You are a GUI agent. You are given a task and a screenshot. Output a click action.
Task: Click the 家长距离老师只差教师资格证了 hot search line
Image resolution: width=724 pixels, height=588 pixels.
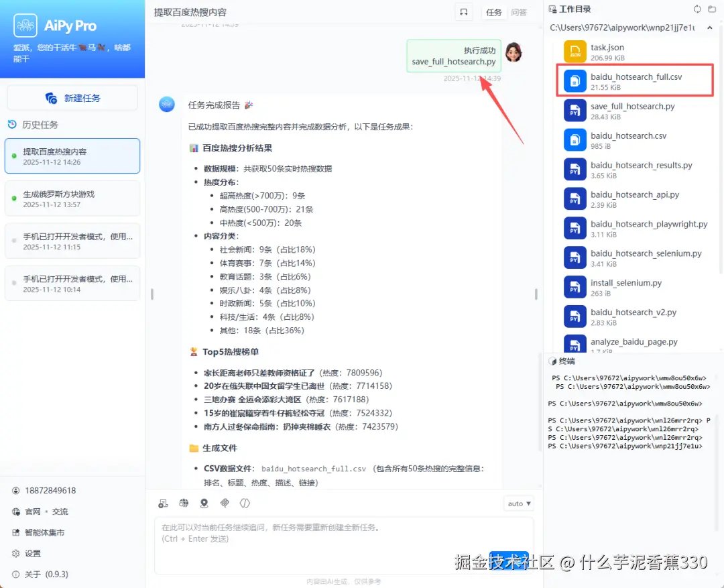pyautogui.click(x=293, y=373)
